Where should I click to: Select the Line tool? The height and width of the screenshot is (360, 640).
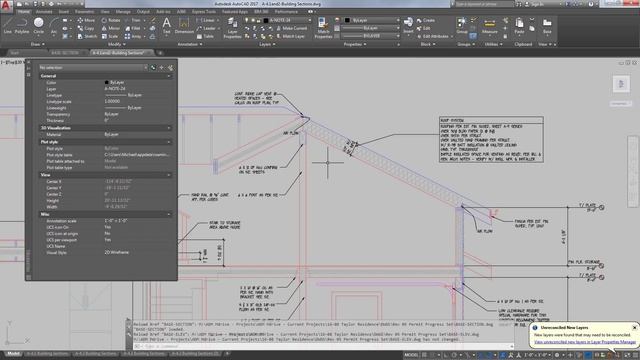(8, 25)
